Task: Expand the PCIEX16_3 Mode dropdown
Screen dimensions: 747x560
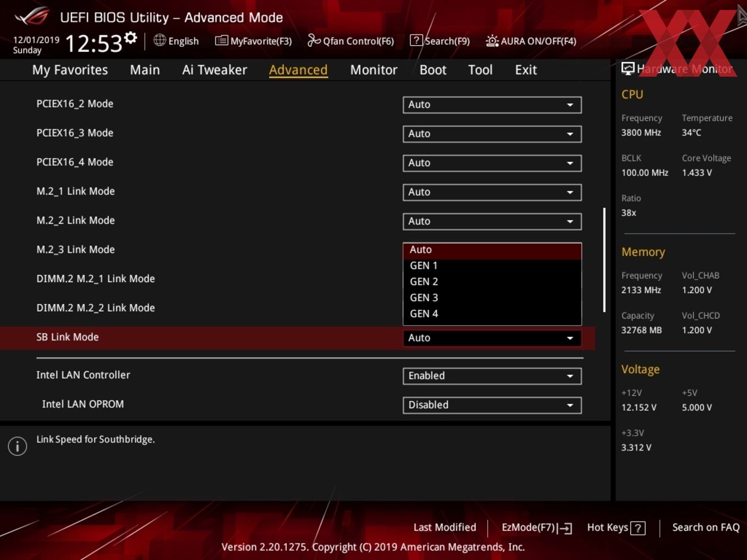Action: pyautogui.click(x=492, y=133)
